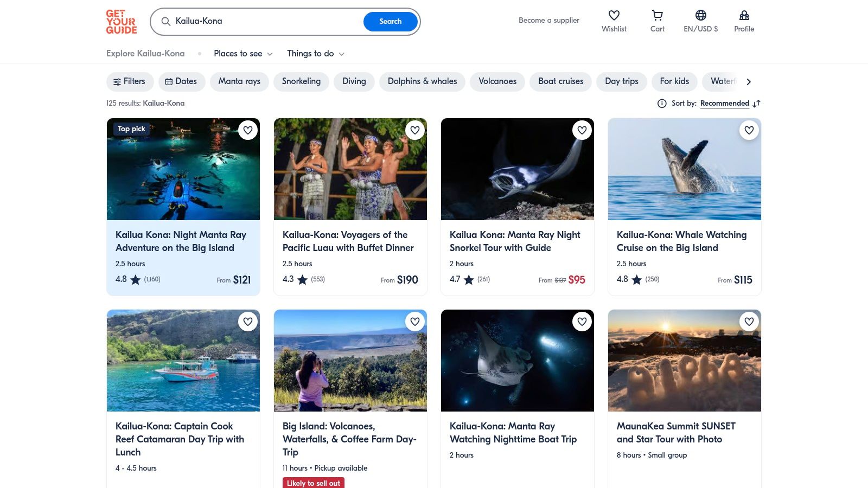Toggle wishlist heart on Night Manta Ray Adventure

click(x=248, y=130)
